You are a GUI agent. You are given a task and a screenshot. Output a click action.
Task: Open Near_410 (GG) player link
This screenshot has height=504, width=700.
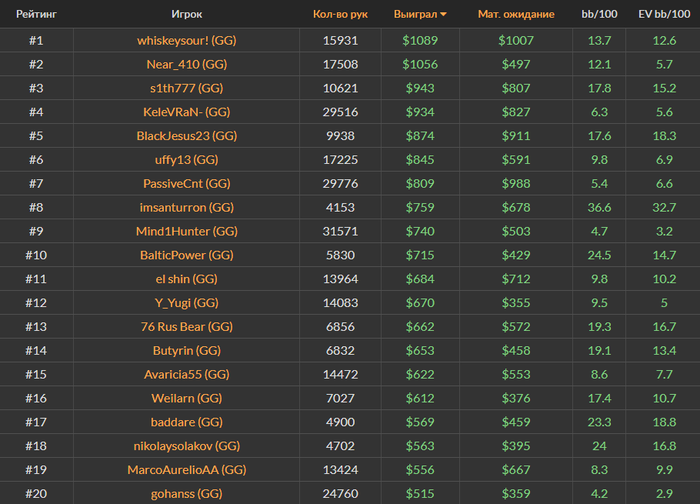point(186,64)
